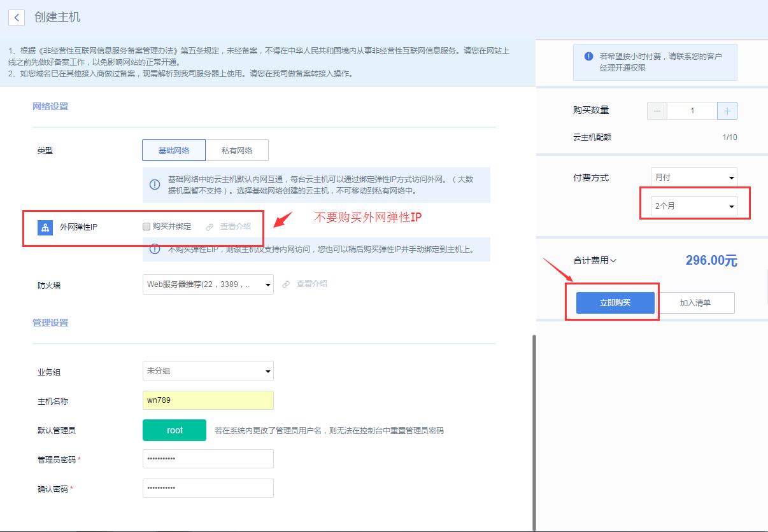Click the link icon beside firewall 查看介绍
768x532 pixels.
[x=286, y=284]
